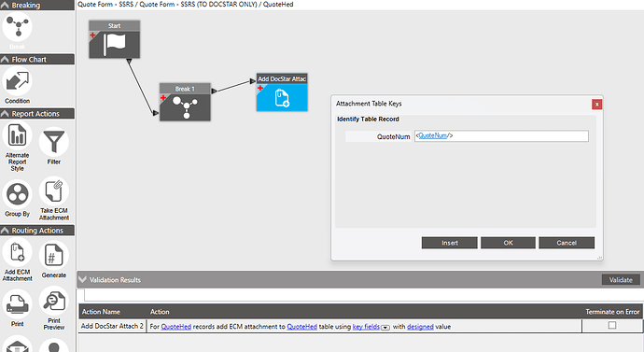This screenshot has height=352, width=644.
Task: Select the Filter report action icon
Action: [x=54, y=142]
